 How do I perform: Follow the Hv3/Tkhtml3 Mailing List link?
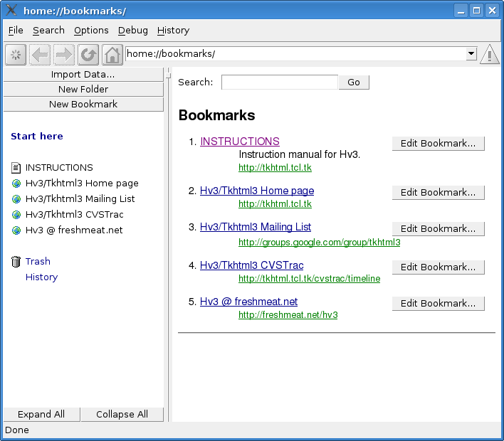click(256, 227)
